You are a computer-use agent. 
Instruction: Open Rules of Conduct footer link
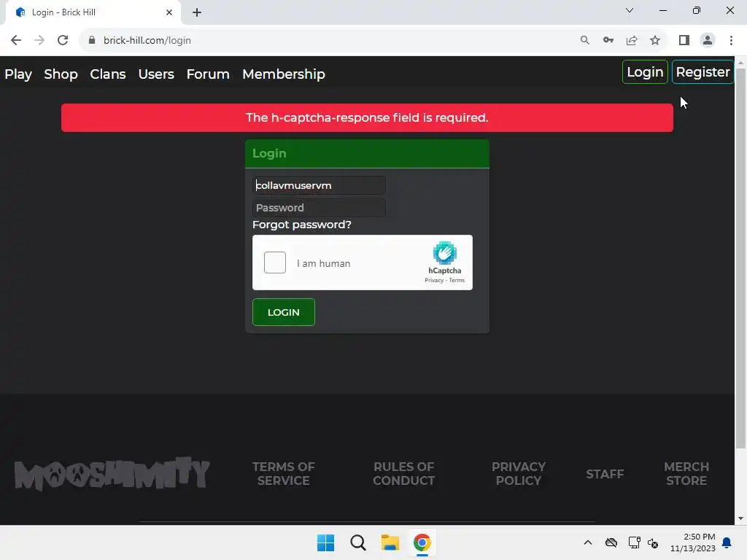point(403,474)
